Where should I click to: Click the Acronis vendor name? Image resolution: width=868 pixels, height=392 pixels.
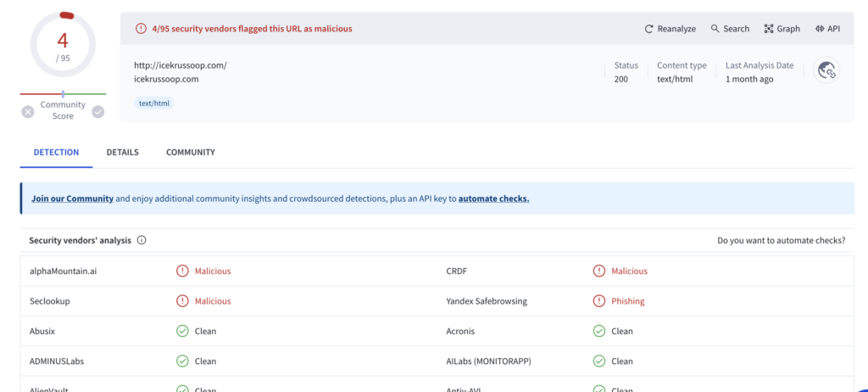[x=460, y=331]
